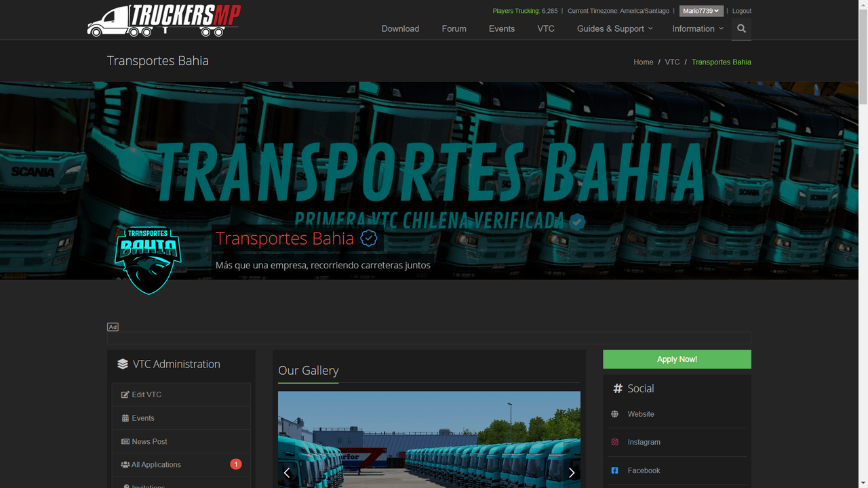This screenshot has width=868, height=488.
Task: Click the Facebook icon
Action: (614, 470)
